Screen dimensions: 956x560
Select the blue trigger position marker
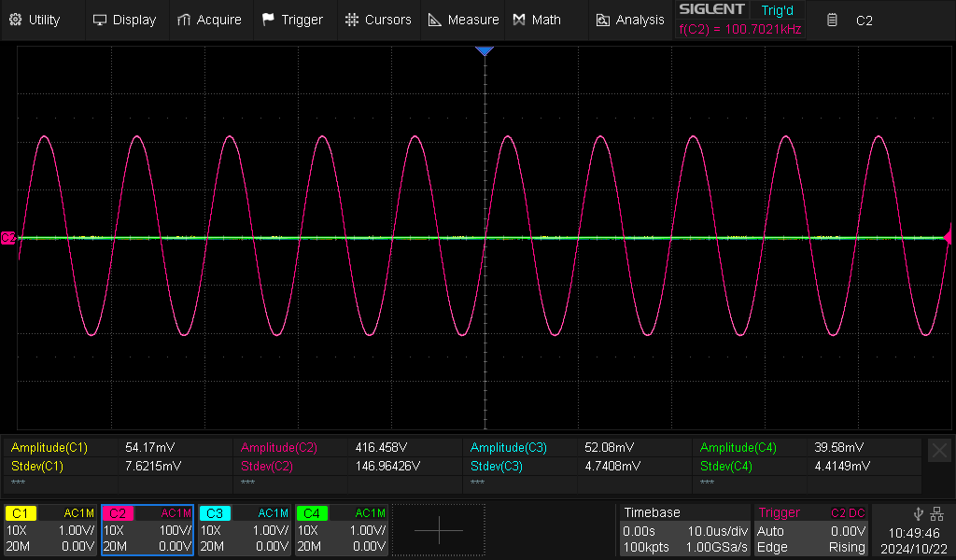[485, 50]
